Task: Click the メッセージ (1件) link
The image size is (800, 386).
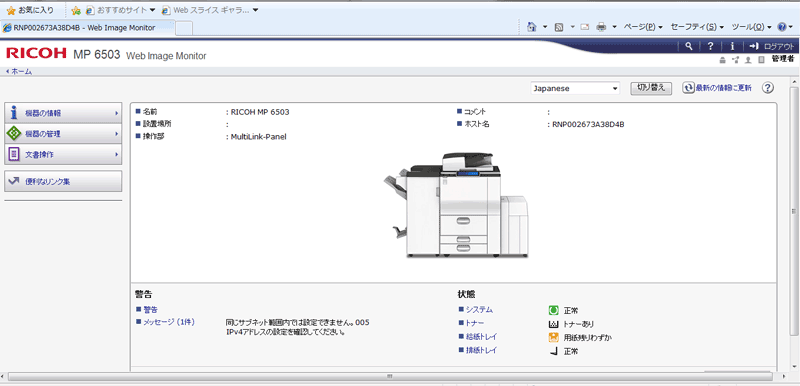Action: point(169,322)
